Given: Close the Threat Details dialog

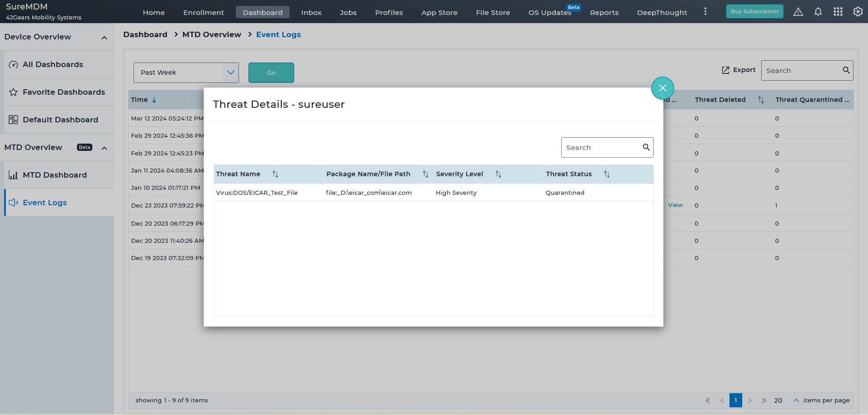Looking at the screenshot, I should point(663,88).
